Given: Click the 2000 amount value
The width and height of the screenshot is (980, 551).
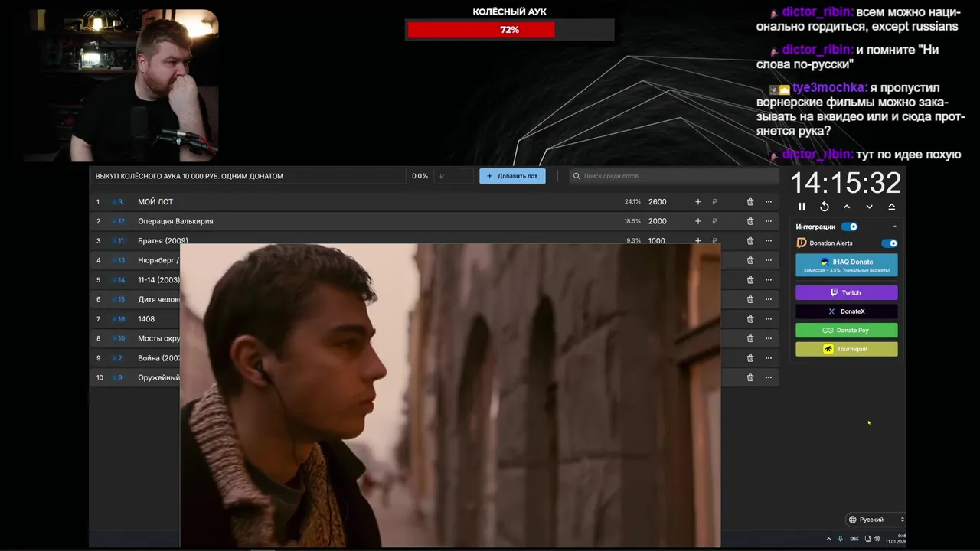Looking at the screenshot, I should [x=657, y=221].
